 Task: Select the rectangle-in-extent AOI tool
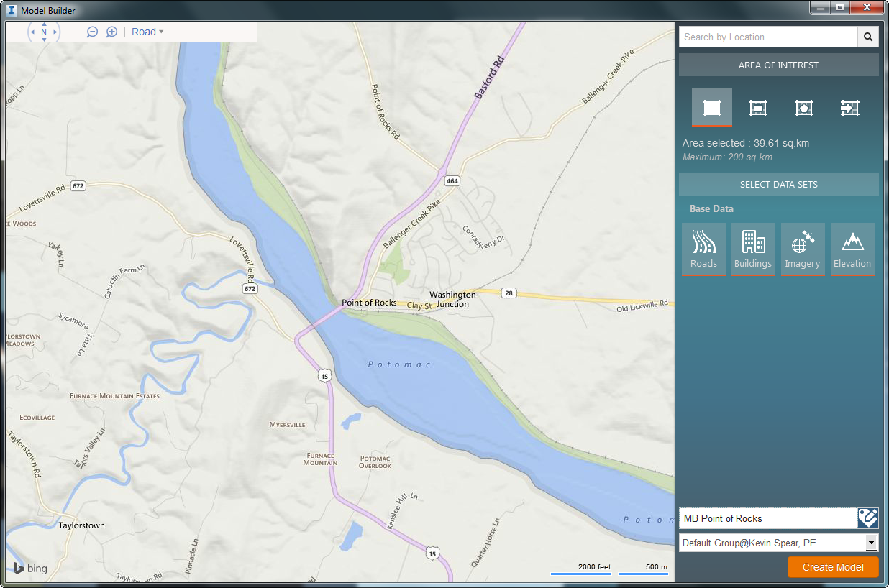(x=757, y=106)
